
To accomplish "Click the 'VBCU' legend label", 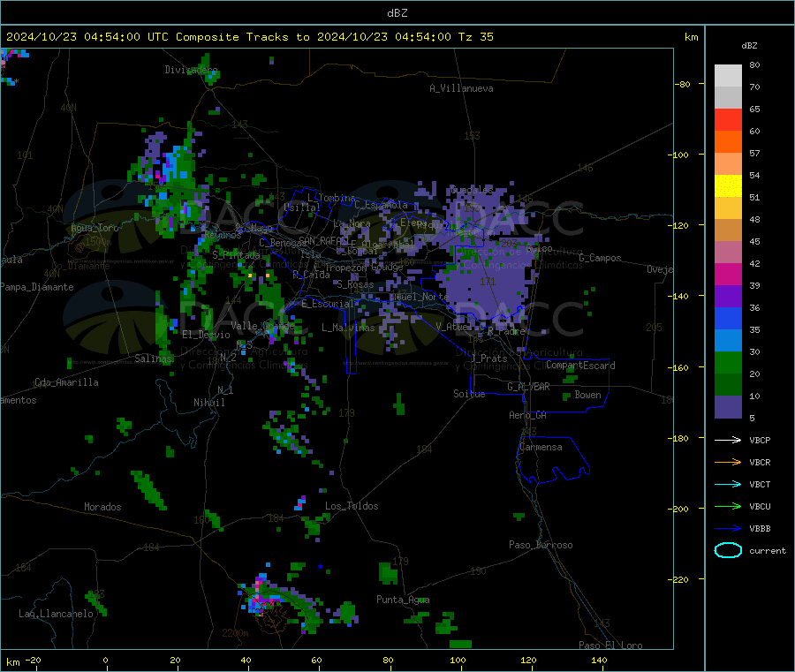I will [760, 506].
